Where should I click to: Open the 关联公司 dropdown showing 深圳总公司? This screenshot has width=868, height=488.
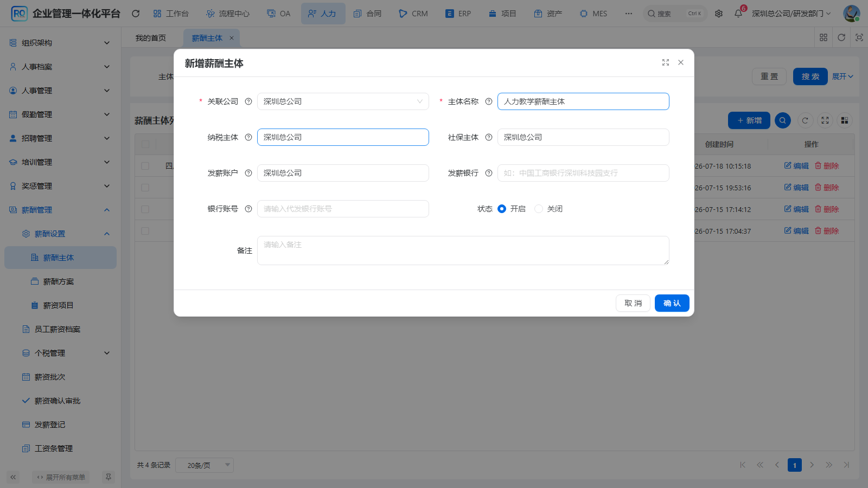tap(343, 101)
